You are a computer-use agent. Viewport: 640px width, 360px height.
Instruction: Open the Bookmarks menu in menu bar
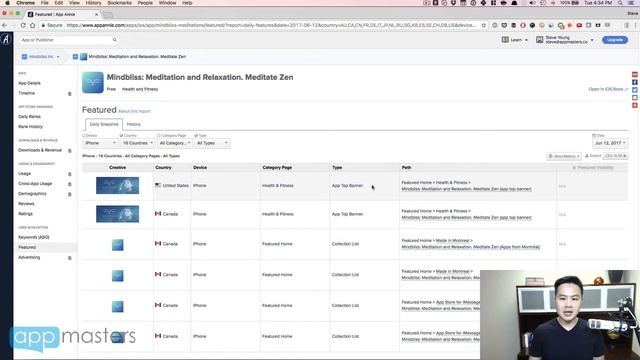pos(120,3)
